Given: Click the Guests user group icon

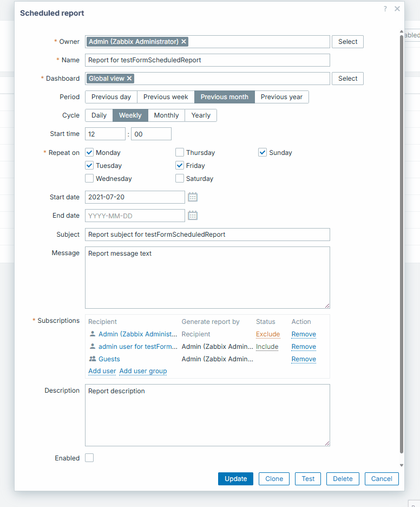Looking at the screenshot, I should 93,359.
